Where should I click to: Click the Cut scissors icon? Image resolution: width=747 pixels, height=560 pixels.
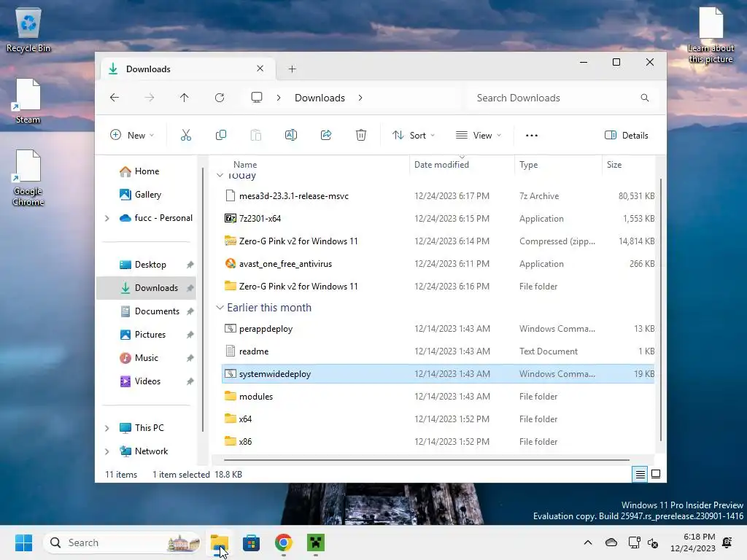pos(186,135)
